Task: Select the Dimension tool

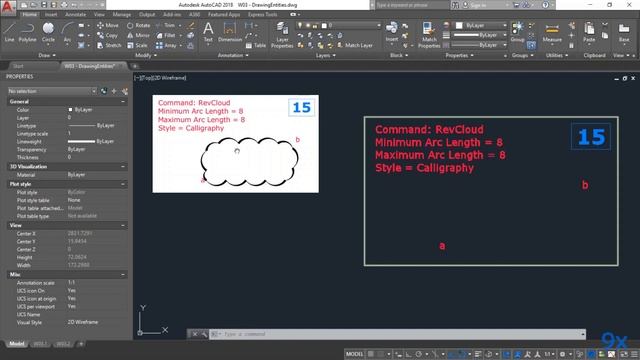Action: [x=230, y=32]
